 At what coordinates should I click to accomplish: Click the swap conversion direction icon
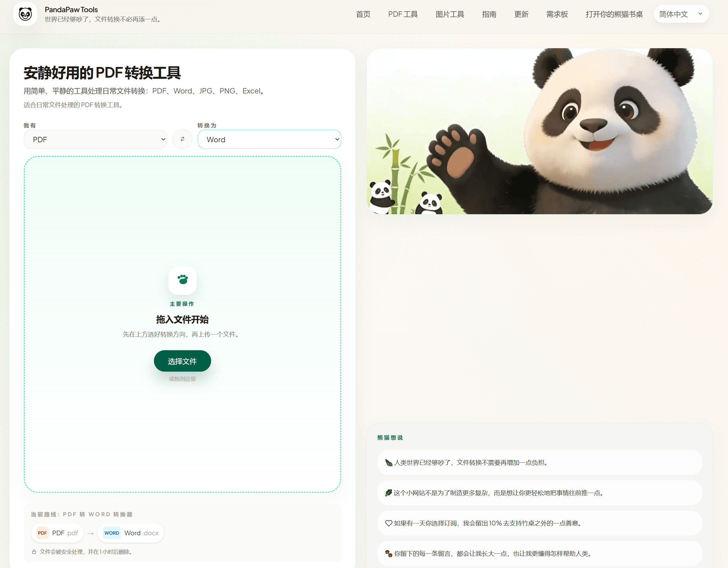coord(182,139)
